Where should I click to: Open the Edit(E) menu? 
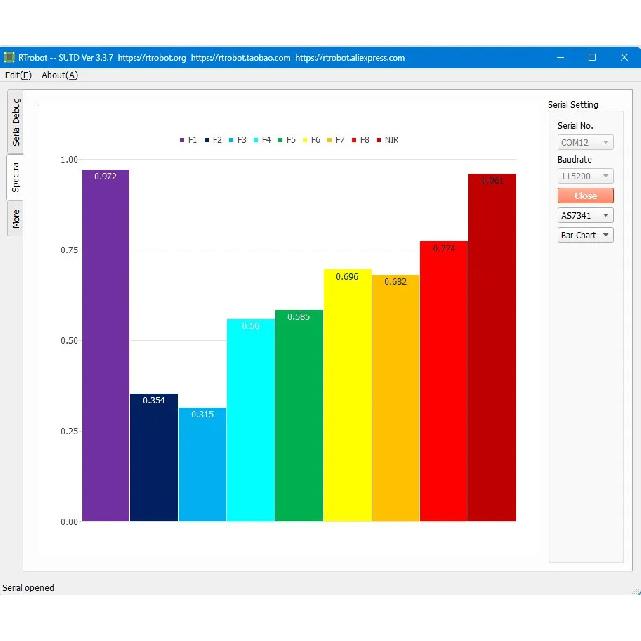pos(18,75)
